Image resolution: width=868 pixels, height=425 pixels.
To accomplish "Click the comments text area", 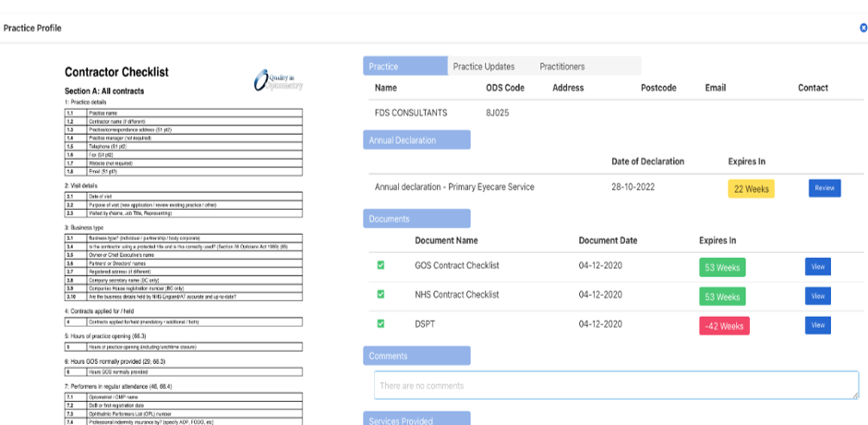I will click(616, 385).
